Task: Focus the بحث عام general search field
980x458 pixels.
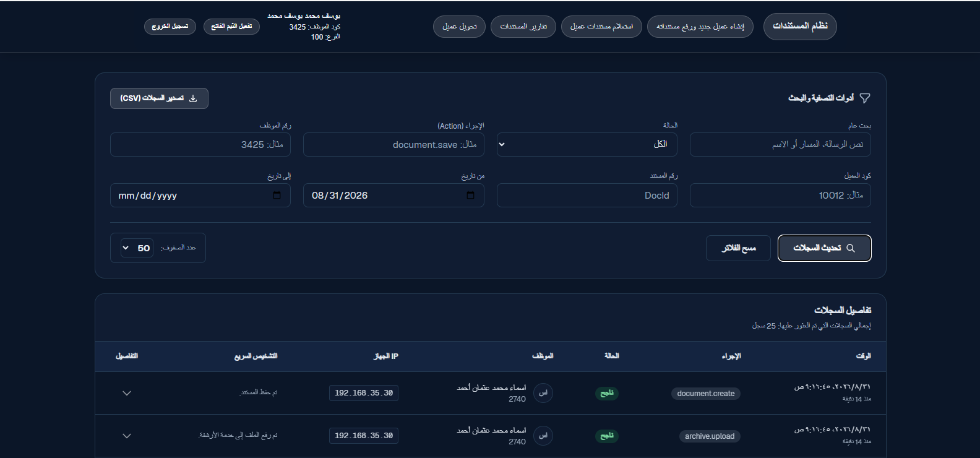Action: click(x=780, y=144)
